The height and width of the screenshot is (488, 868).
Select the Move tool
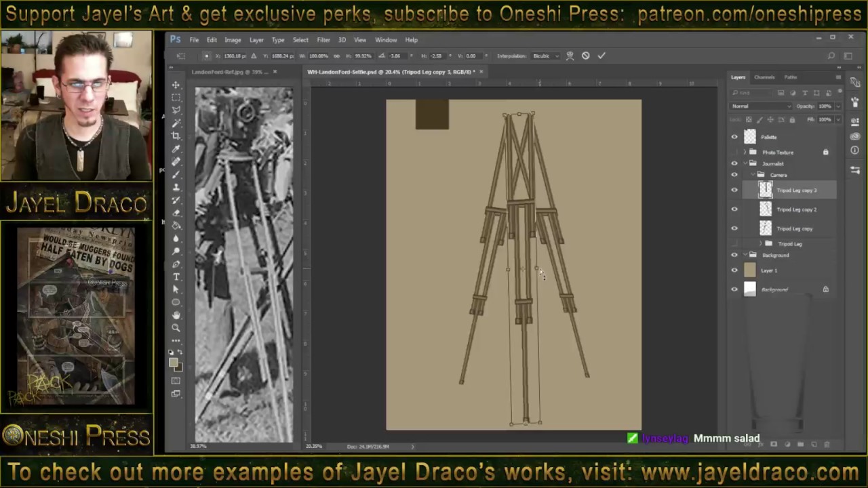176,85
